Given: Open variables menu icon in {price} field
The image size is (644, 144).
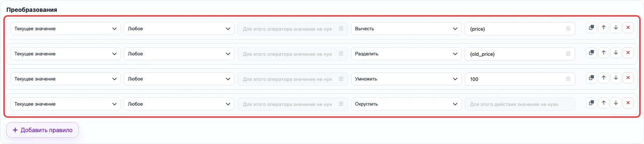Looking at the screenshot, I should (x=568, y=28).
